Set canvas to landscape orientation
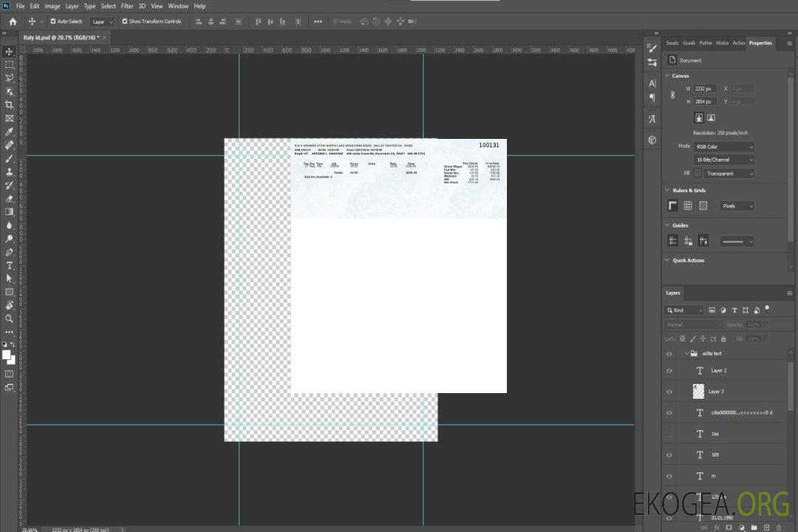This screenshot has height=532, width=798. pyautogui.click(x=711, y=117)
